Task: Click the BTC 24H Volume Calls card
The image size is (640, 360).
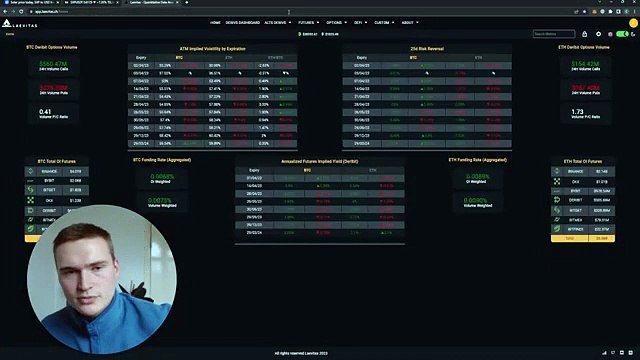Action: (53, 66)
